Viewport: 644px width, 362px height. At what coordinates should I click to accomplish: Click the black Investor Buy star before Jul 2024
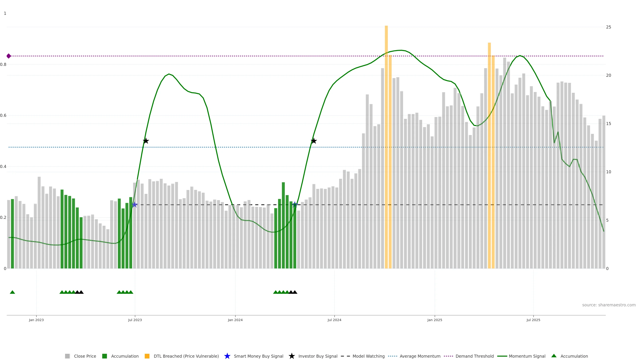[314, 141]
